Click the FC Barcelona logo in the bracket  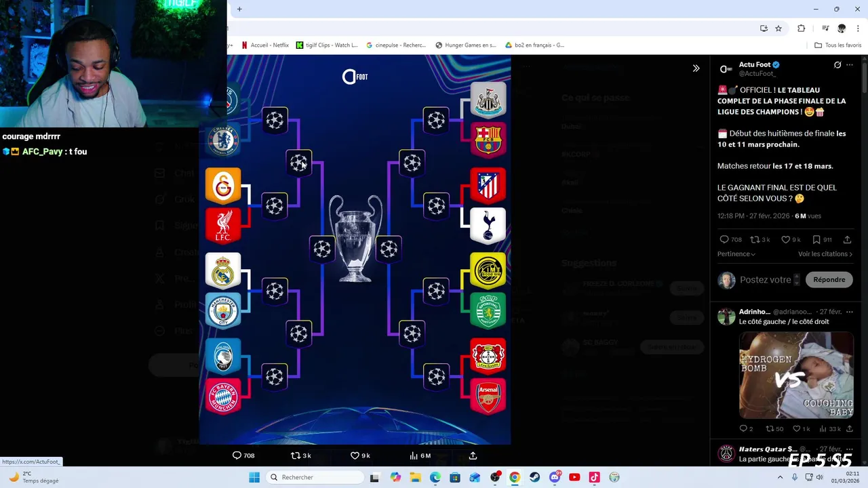pyautogui.click(x=488, y=140)
